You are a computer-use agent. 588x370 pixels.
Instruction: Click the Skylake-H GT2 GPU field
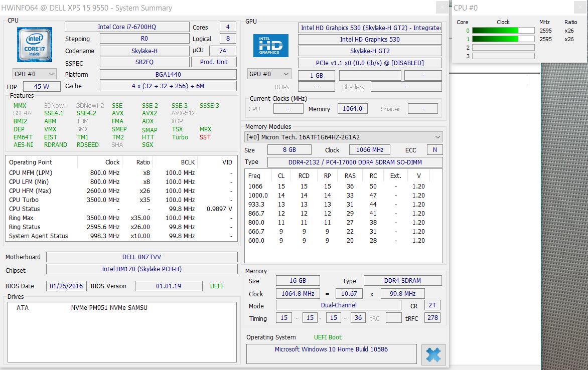point(370,51)
